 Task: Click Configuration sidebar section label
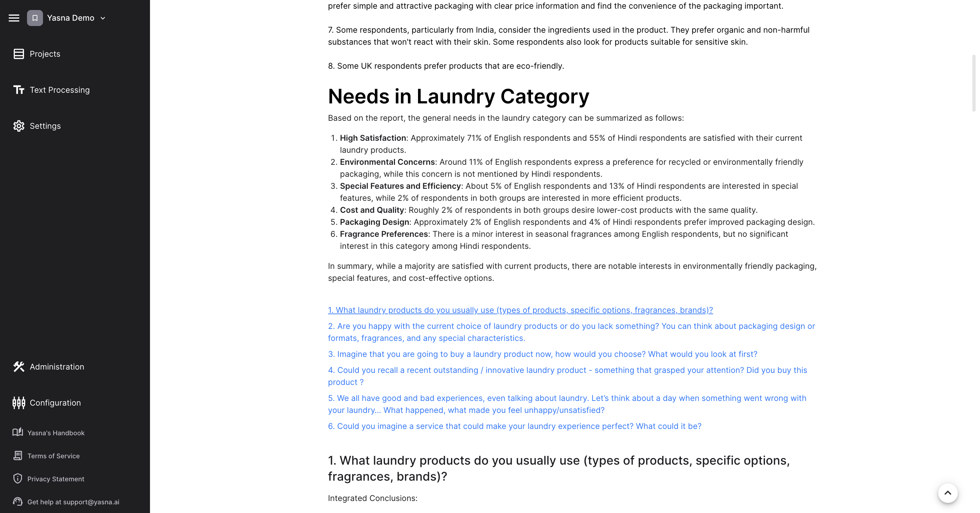point(55,403)
